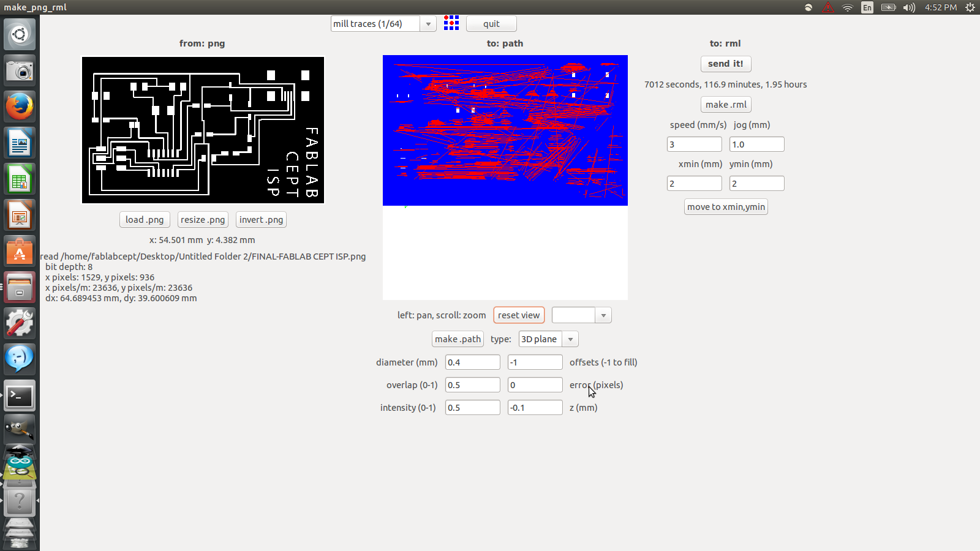Open LibreOffice Impress from the dock
The height and width of the screenshot is (551, 980).
(20, 215)
